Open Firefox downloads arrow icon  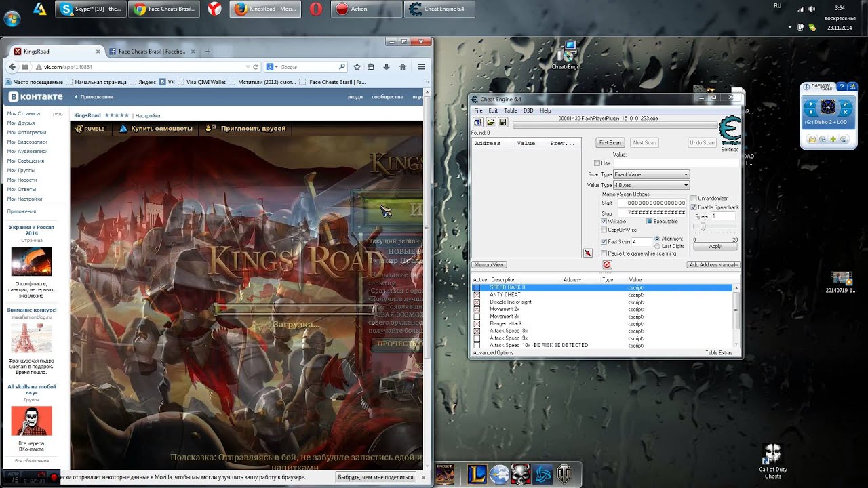coord(387,67)
